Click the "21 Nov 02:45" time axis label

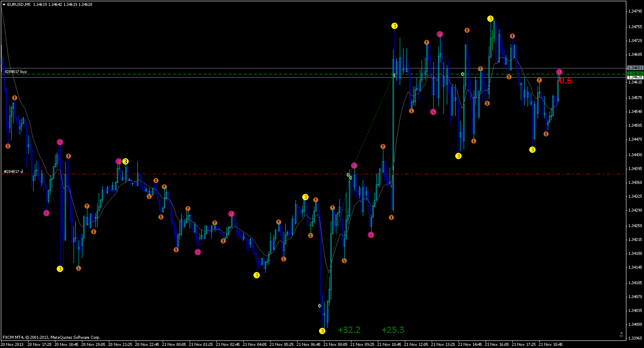pos(228,345)
